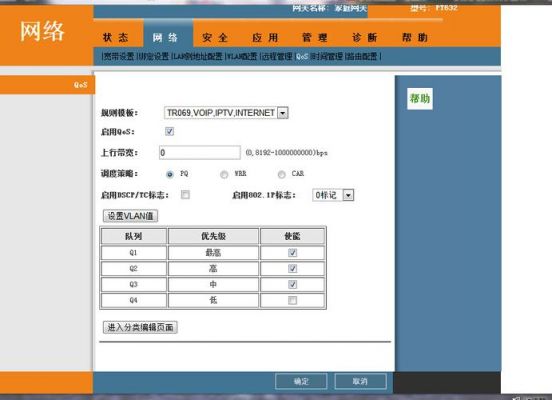Screen dimensions: 552x400
Task: Click the 上行带宽 input field
Action: 200,152
